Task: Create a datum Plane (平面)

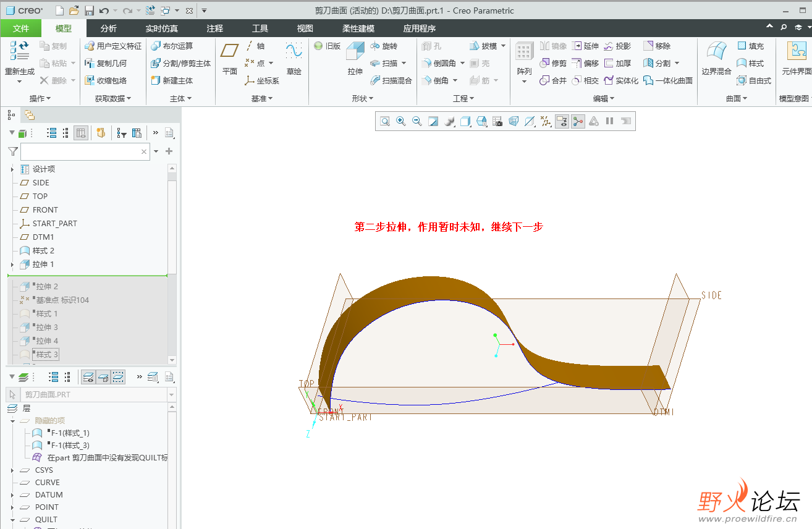Action: [x=230, y=59]
